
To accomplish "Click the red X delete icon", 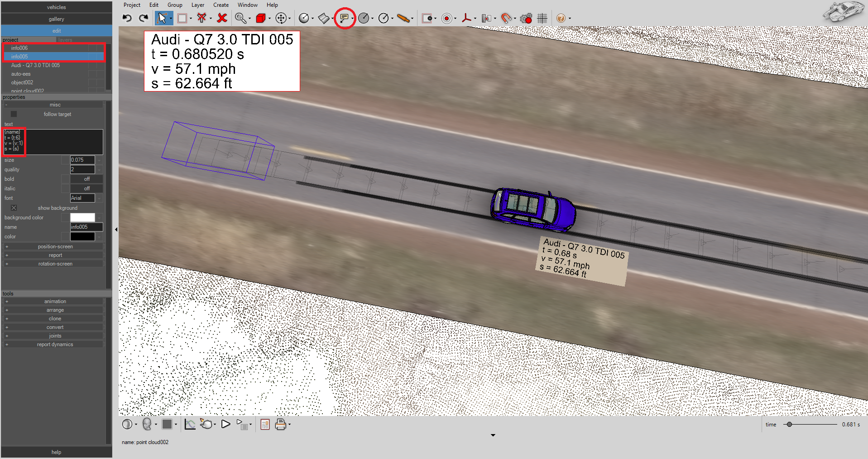I will 222,18.
